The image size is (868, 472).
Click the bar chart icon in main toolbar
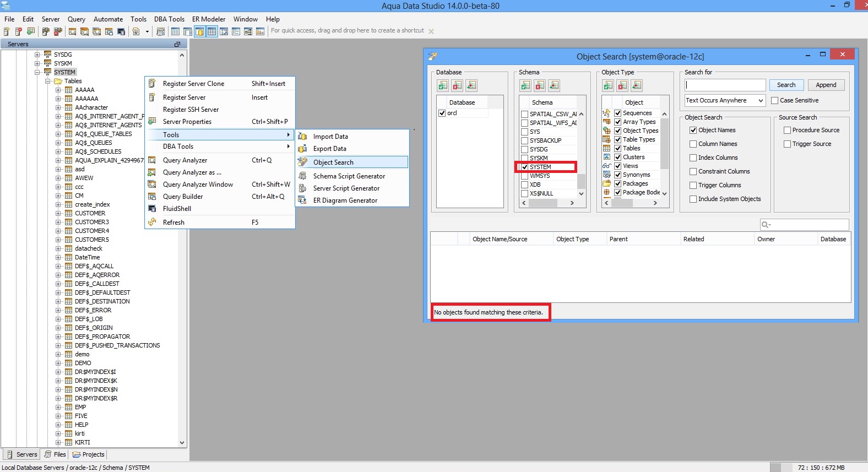[261, 31]
